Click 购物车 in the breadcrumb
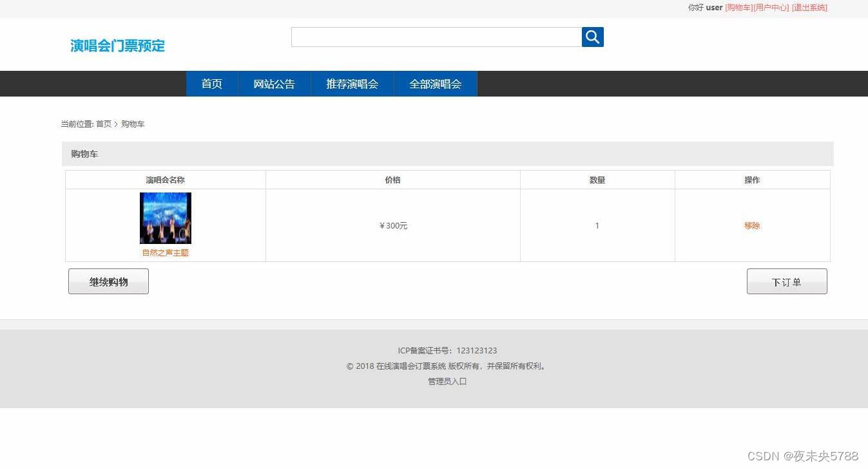Image resolution: width=868 pixels, height=468 pixels. (x=133, y=124)
